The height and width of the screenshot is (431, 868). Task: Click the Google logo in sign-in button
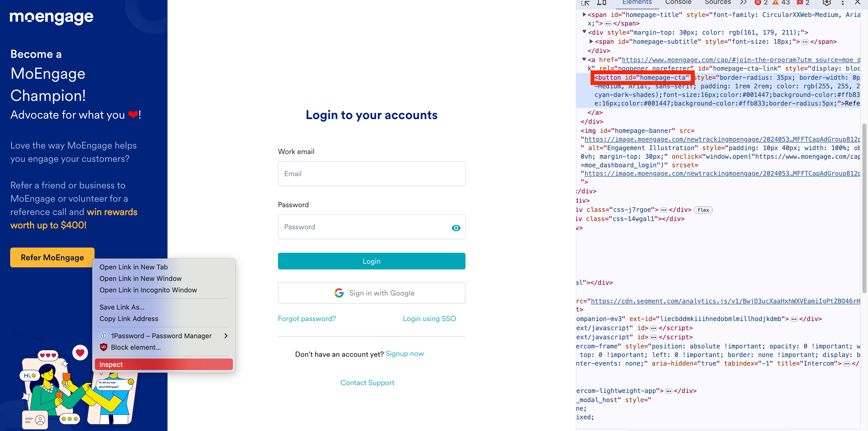(x=339, y=293)
